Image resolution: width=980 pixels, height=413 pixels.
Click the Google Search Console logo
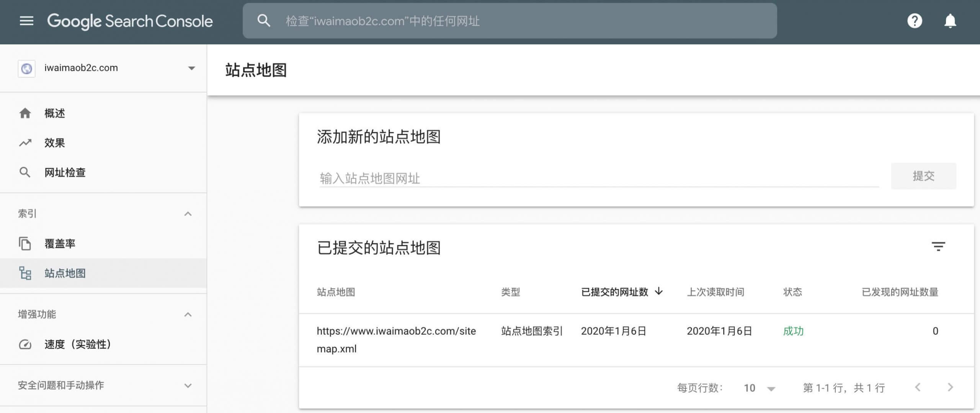coord(130,21)
